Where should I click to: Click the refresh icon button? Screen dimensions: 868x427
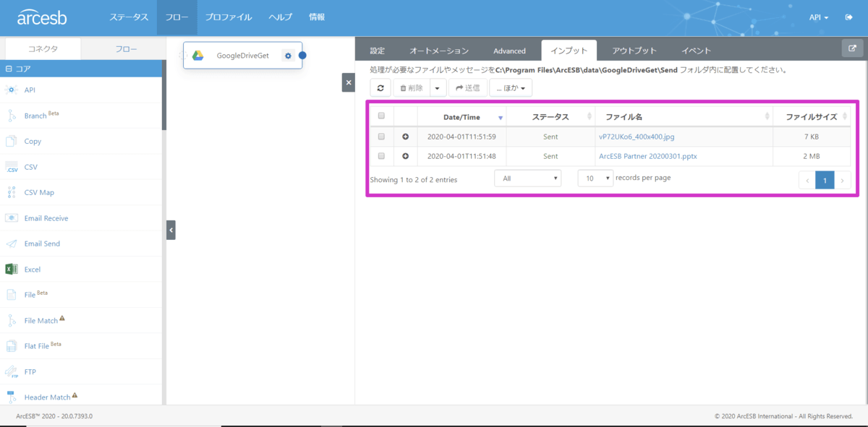pyautogui.click(x=380, y=87)
